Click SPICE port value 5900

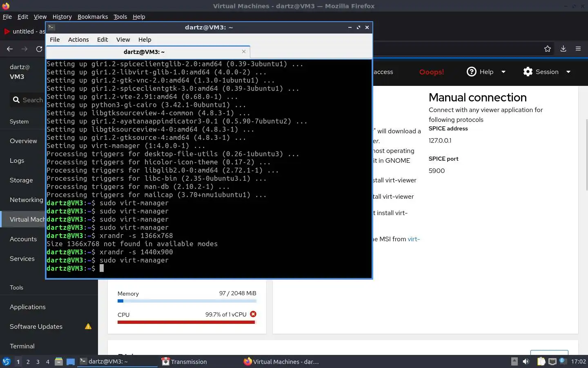coord(437,171)
